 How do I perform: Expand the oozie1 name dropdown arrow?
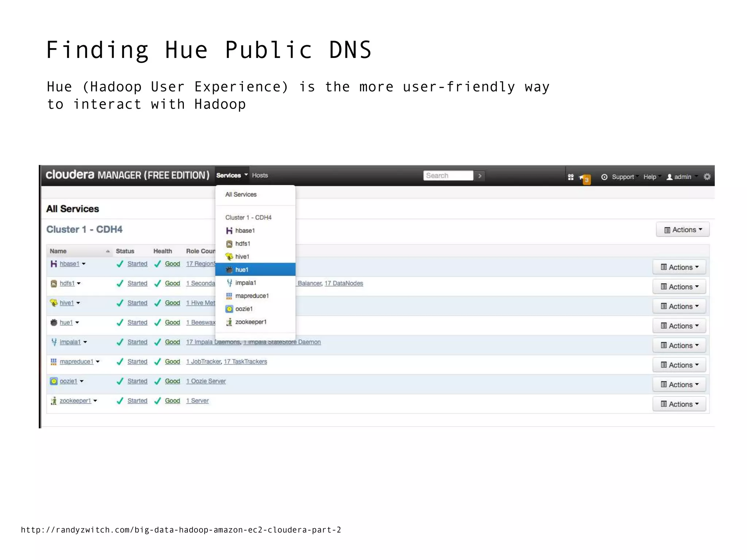[x=82, y=381]
